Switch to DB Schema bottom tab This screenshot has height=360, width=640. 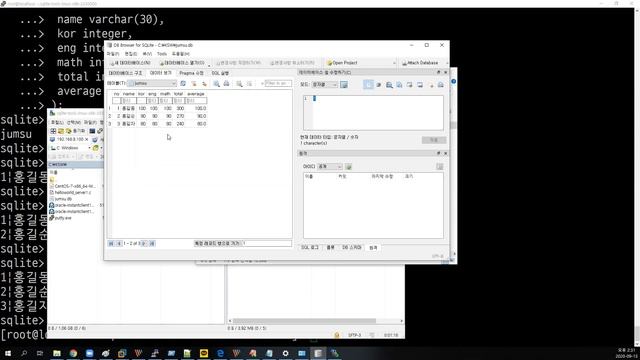(351, 248)
